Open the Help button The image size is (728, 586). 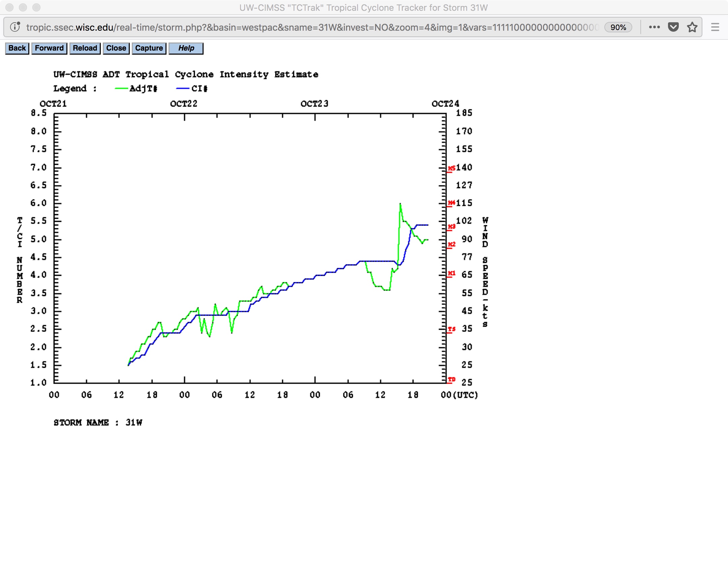click(x=186, y=48)
